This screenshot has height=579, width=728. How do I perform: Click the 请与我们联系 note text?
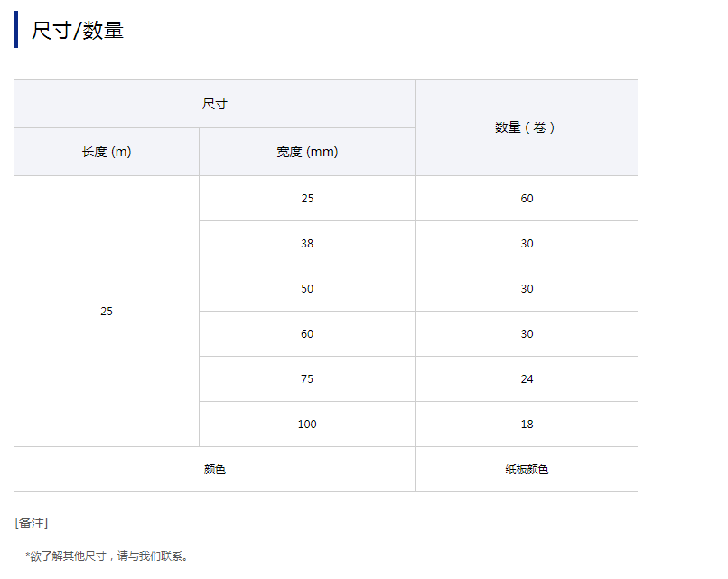pos(153,556)
